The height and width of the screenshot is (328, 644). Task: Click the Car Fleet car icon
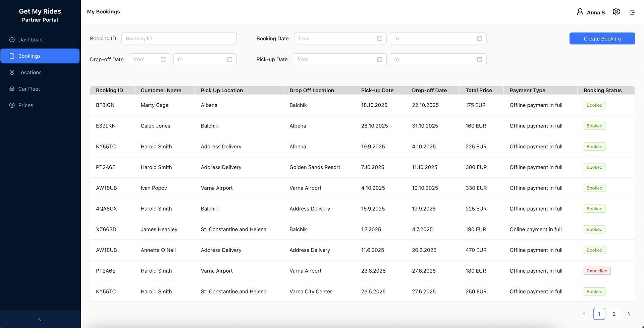(x=12, y=89)
